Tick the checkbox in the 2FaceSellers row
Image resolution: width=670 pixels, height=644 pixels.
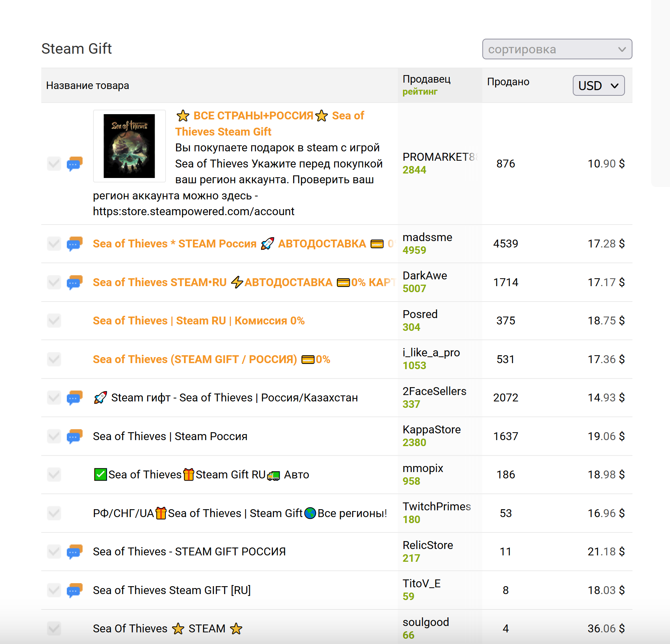[x=54, y=398]
